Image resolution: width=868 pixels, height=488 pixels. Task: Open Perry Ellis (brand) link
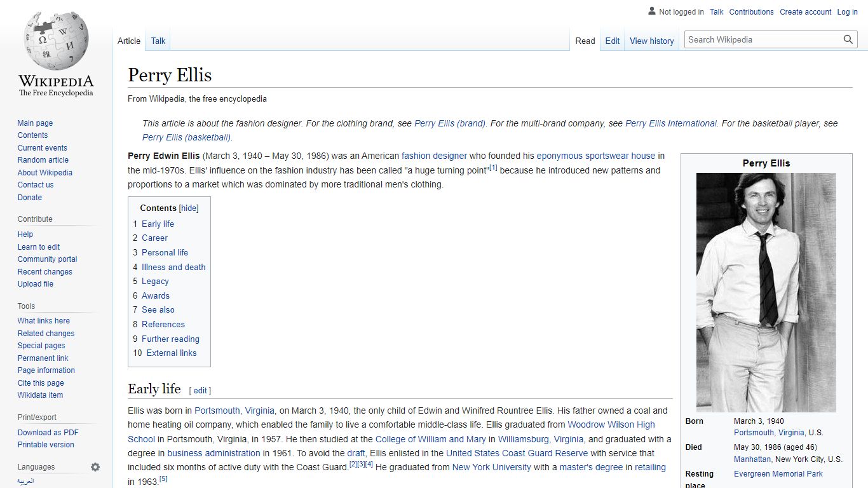pyautogui.click(x=450, y=123)
